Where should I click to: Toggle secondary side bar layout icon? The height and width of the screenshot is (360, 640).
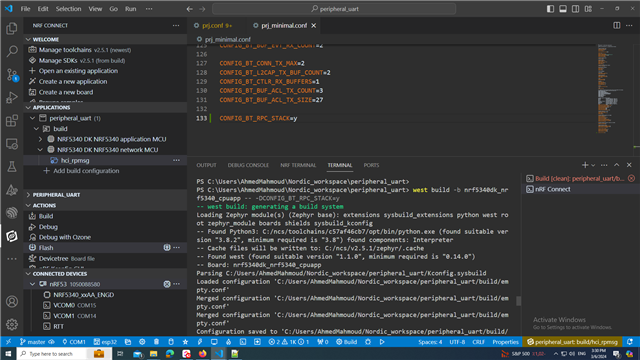point(576,9)
